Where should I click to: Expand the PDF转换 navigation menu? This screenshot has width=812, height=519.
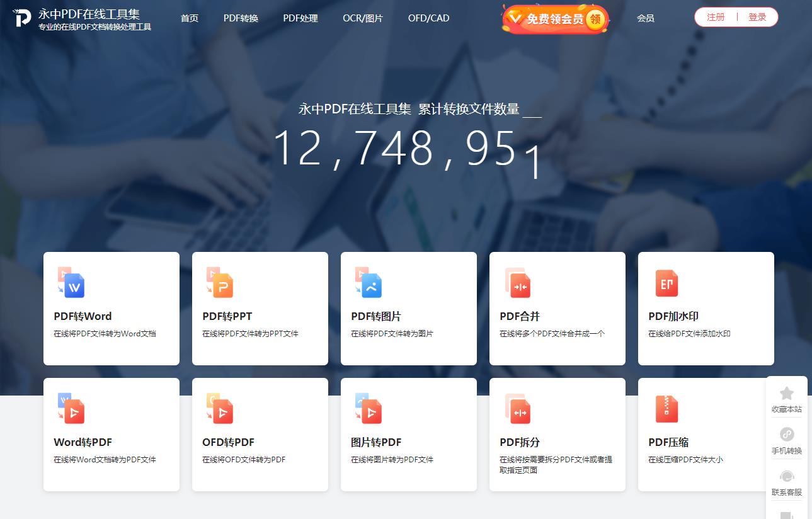pos(241,18)
